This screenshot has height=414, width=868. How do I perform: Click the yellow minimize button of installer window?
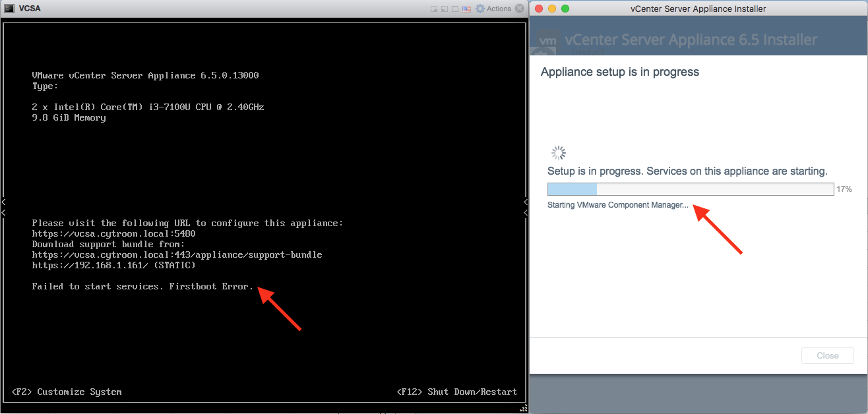(552, 9)
